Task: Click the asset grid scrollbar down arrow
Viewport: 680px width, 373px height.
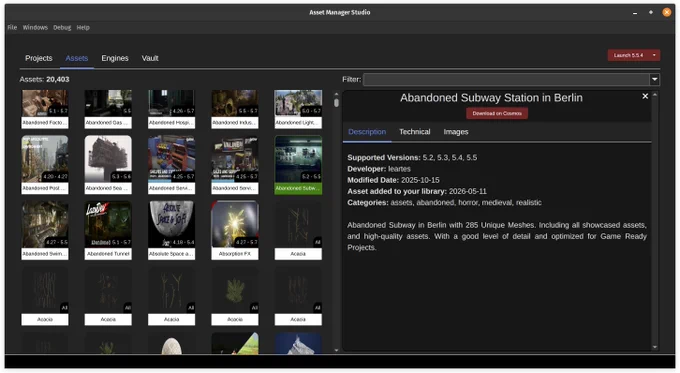Action: pyautogui.click(x=336, y=350)
